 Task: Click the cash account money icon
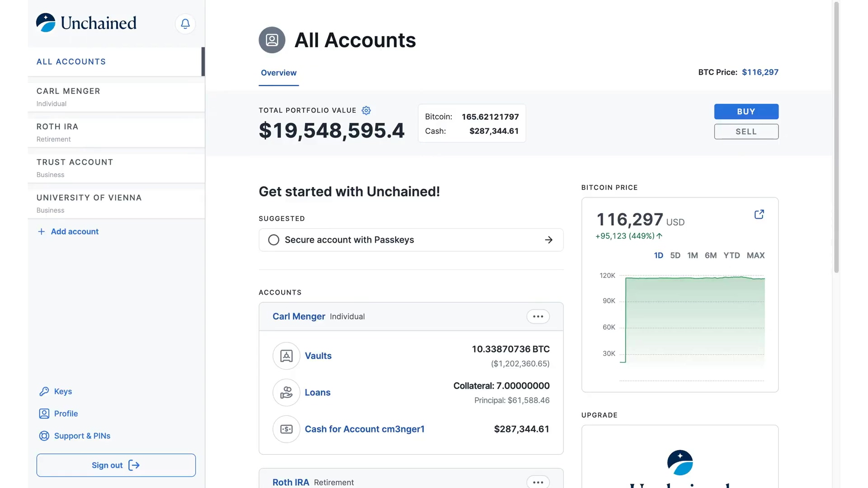[286, 429]
